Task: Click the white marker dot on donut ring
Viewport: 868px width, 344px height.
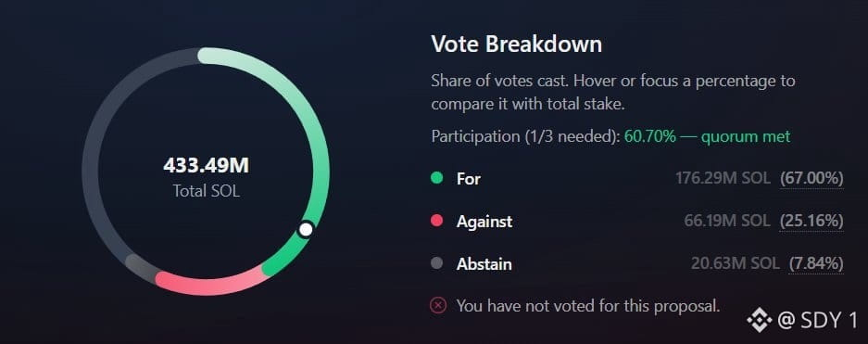Action: pos(306,229)
